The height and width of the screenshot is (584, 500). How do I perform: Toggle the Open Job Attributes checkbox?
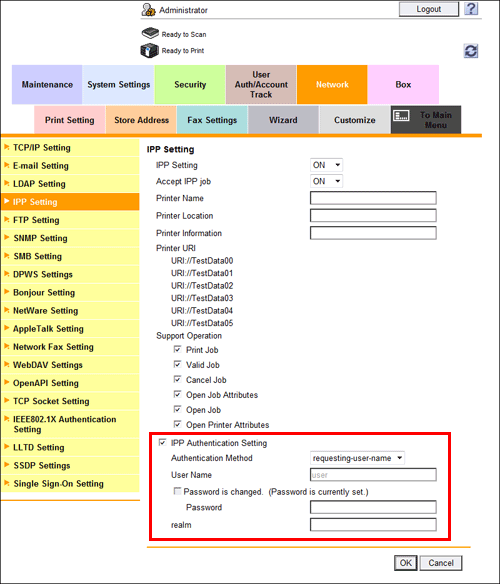pos(178,394)
